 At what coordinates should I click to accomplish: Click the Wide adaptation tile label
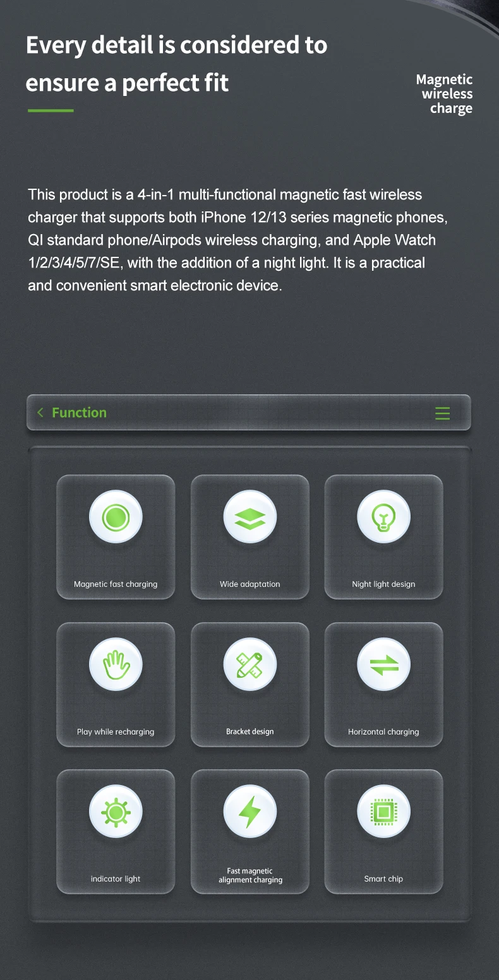250,584
